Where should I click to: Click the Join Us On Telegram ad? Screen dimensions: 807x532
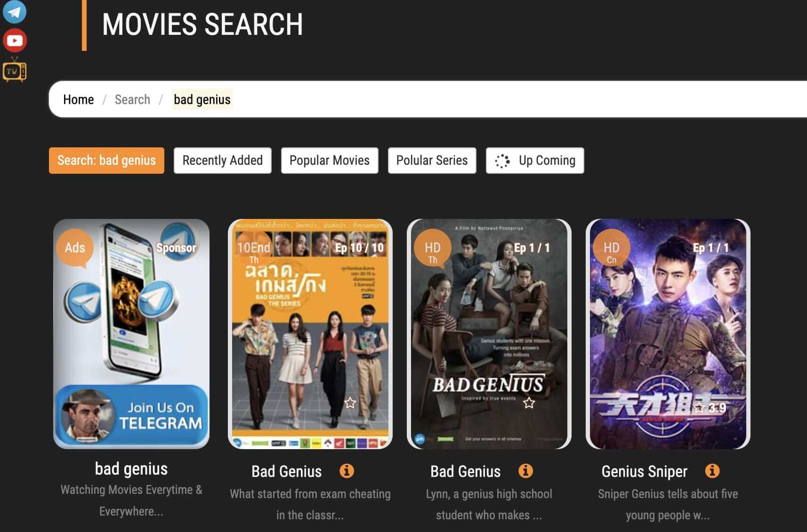pos(131,415)
